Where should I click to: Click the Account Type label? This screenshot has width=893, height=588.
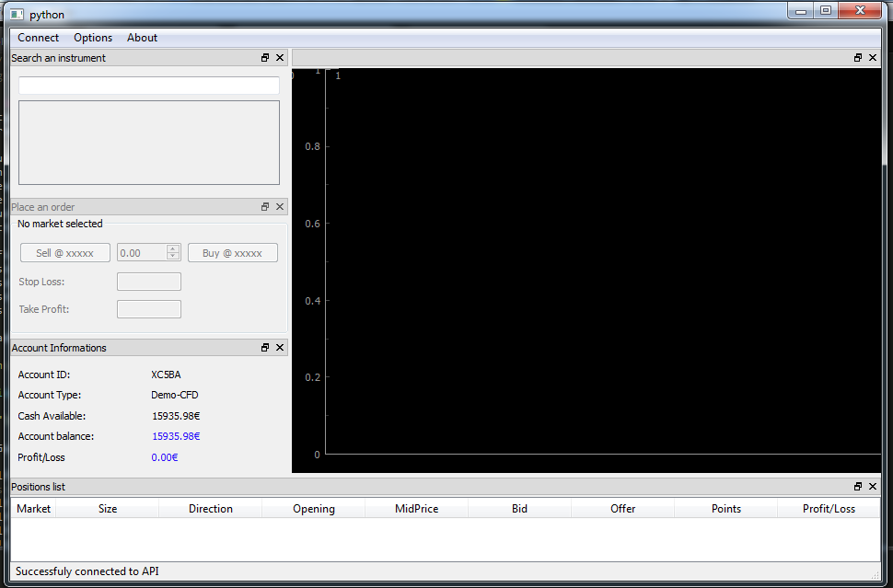click(50, 395)
